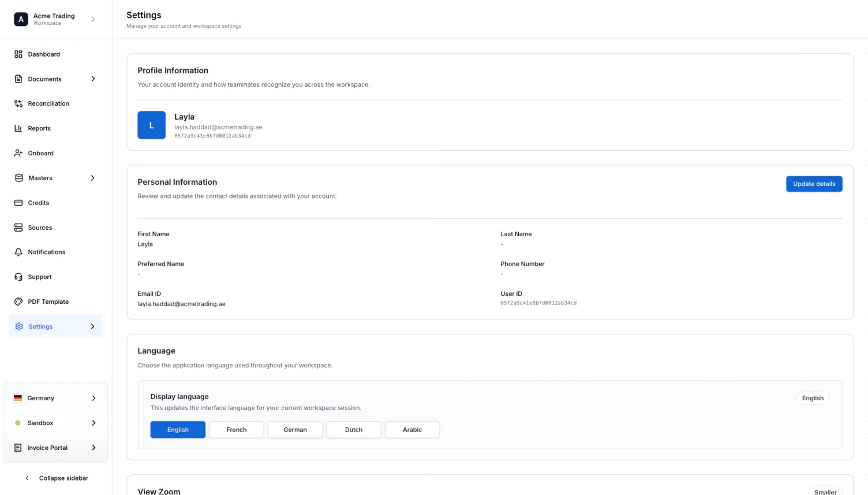The height and width of the screenshot is (495, 868).
Task: Open workspace switcher chevron beside Acme Trading
Action: [93, 19]
